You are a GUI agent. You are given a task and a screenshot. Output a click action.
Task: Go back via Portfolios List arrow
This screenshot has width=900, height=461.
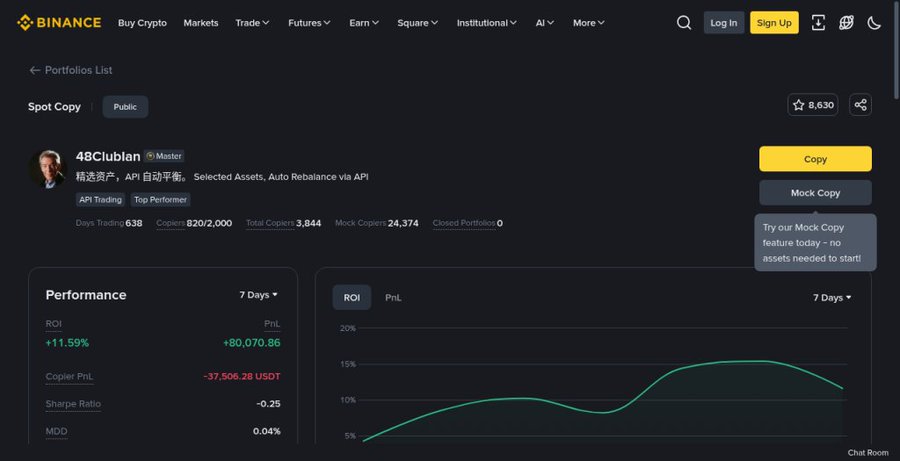(71, 70)
